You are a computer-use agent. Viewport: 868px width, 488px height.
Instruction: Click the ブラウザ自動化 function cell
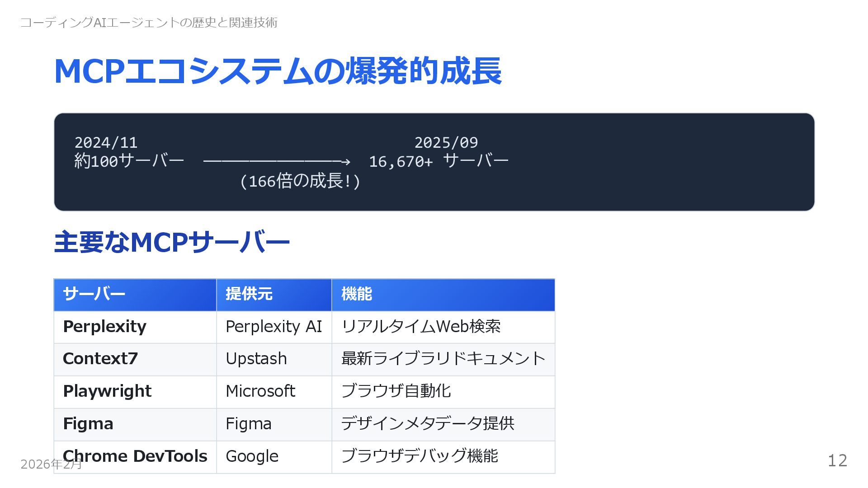396,391
